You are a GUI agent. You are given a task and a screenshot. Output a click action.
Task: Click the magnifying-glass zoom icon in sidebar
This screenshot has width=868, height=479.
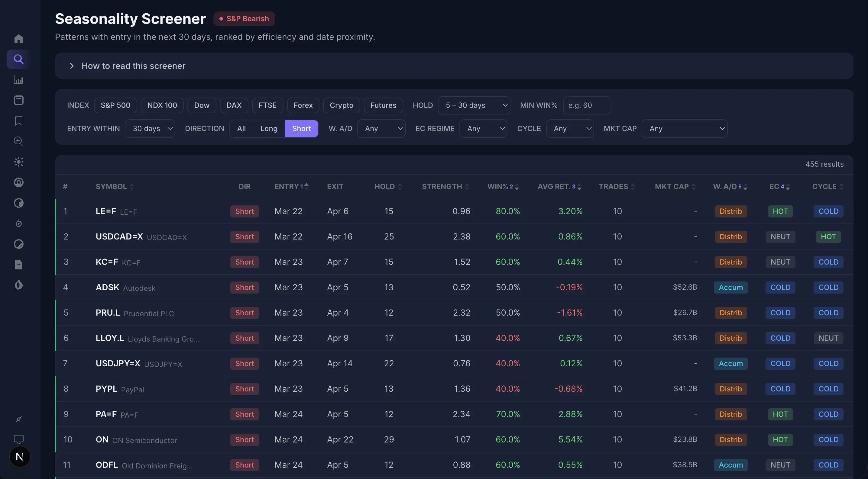click(x=18, y=141)
